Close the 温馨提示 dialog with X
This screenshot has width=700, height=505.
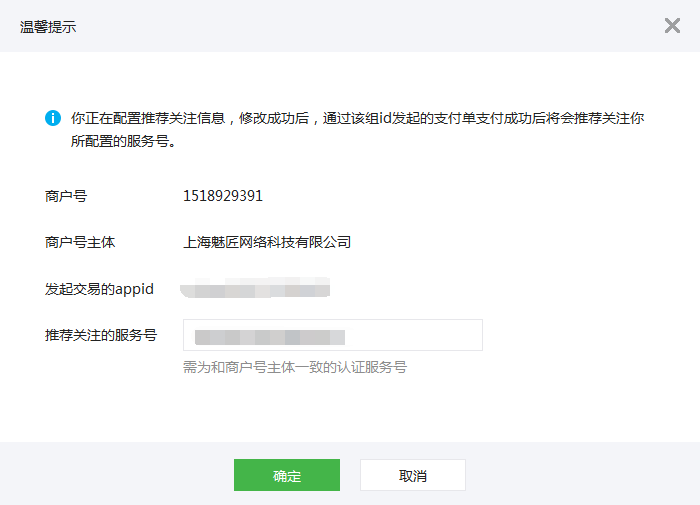(672, 26)
